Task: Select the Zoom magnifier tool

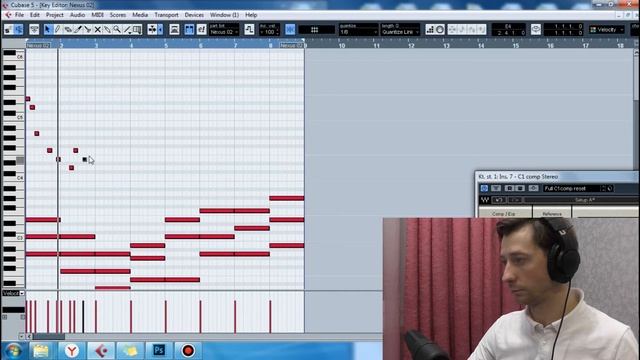Action: pos(117,29)
